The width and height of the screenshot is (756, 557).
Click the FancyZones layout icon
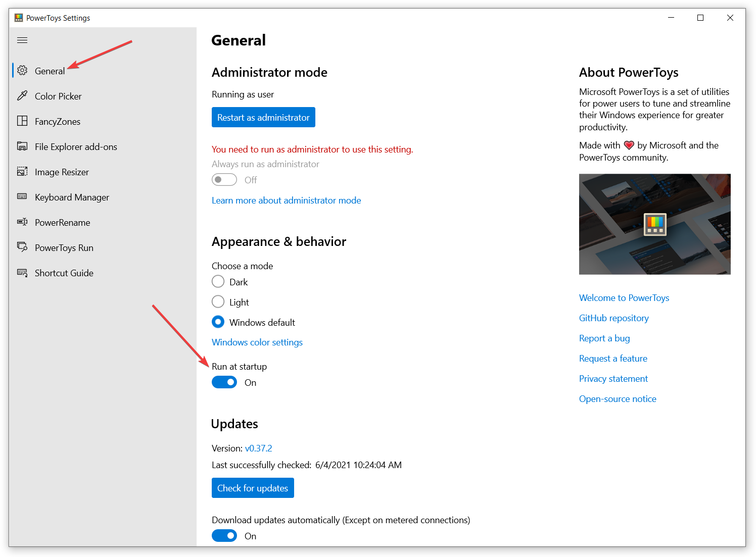point(22,121)
